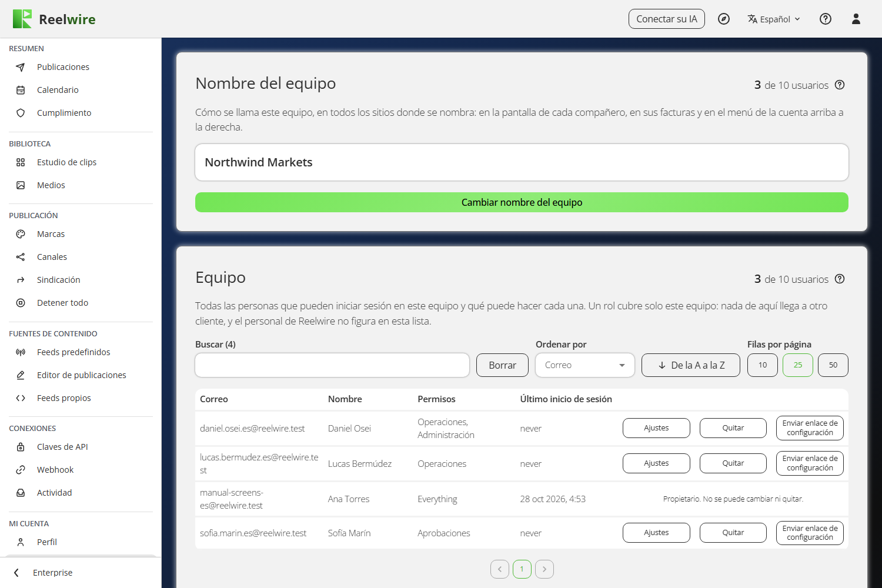Select 10 rows per page
The image size is (882, 588).
point(763,365)
